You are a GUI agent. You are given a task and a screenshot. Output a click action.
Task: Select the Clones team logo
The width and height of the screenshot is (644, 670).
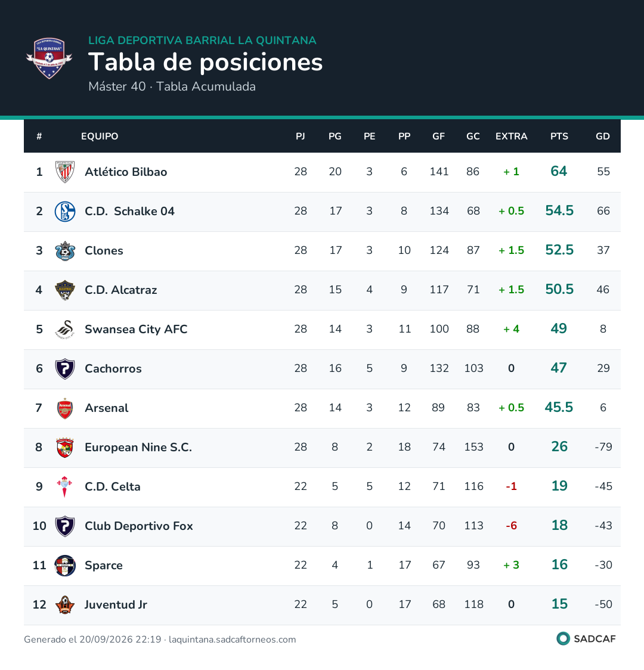coord(65,250)
